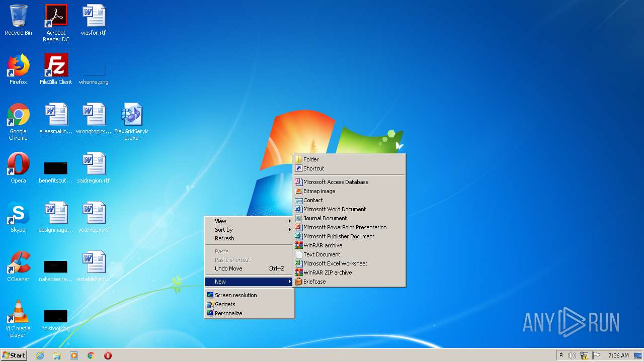
Task: Click the 7:36 AM clock
Action: click(618, 355)
